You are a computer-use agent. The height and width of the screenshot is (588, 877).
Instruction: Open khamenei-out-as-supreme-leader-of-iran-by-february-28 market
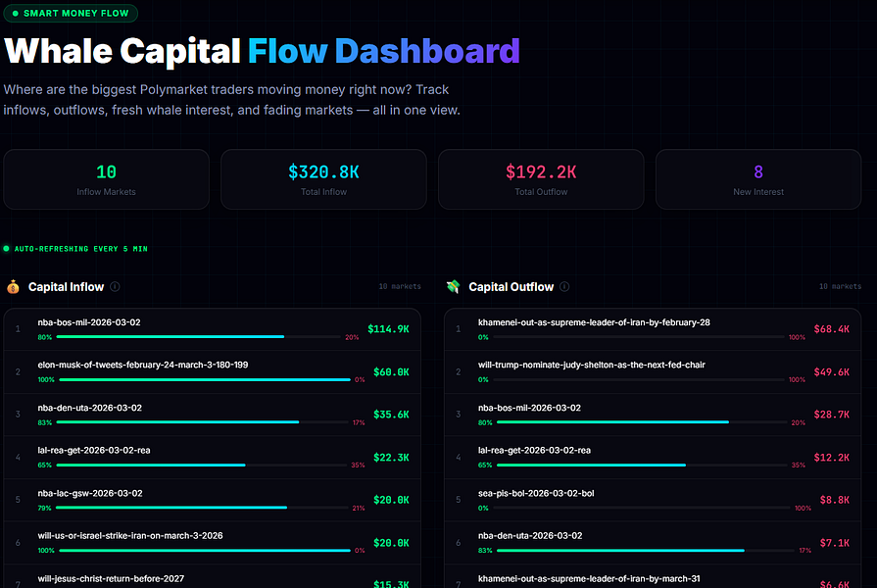pyautogui.click(x=653, y=329)
